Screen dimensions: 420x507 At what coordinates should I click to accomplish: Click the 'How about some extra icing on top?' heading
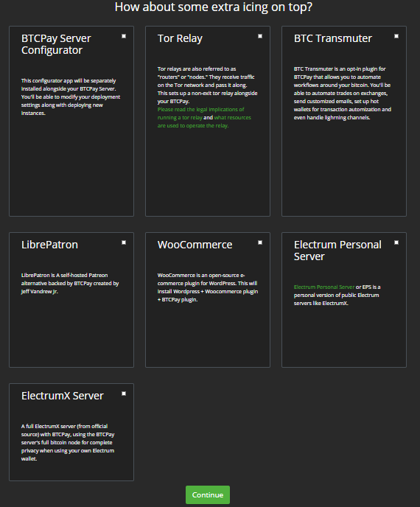pos(214,7)
